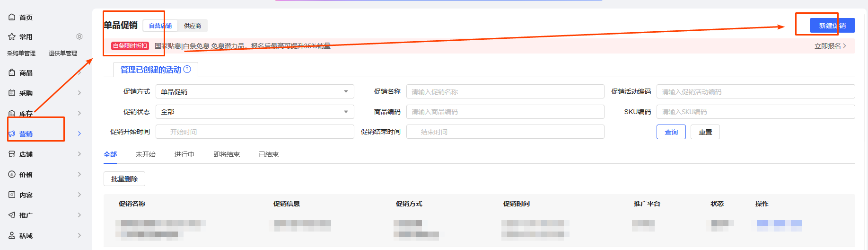
Task: Switch to the 进行中 tab
Action: point(184,154)
